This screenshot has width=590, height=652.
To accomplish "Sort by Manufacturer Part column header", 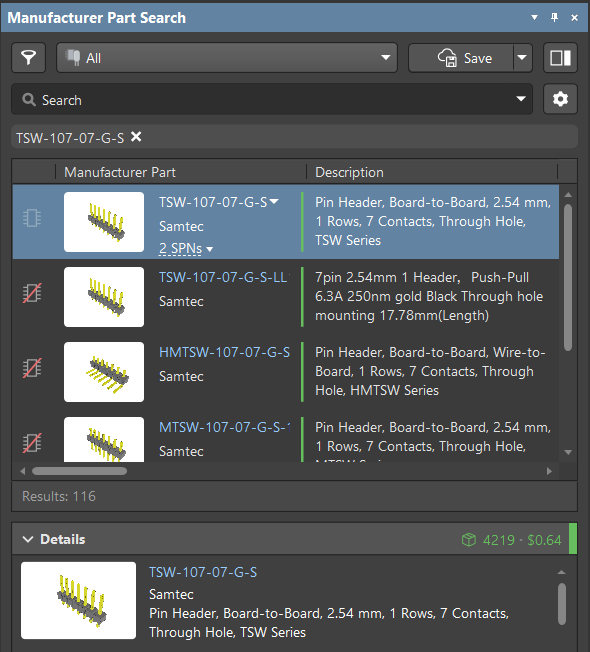I will [x=120, y=172].
